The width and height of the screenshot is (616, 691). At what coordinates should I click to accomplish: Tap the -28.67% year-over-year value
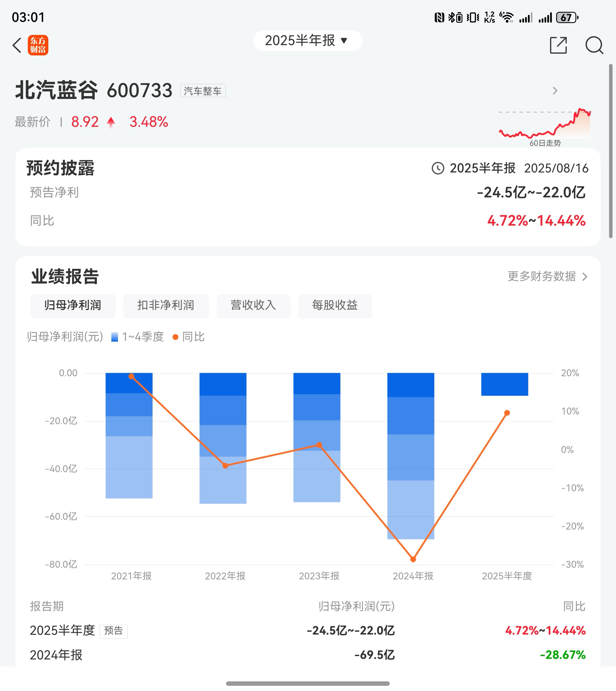tap(563, 655)
